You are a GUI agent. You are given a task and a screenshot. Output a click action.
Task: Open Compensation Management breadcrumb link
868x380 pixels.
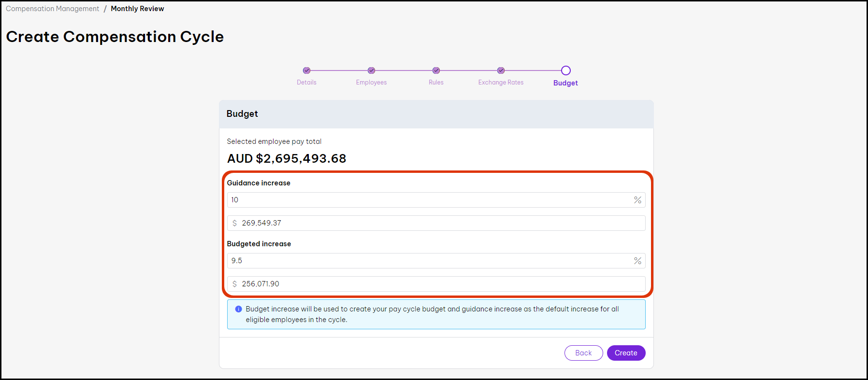point(52,9)
